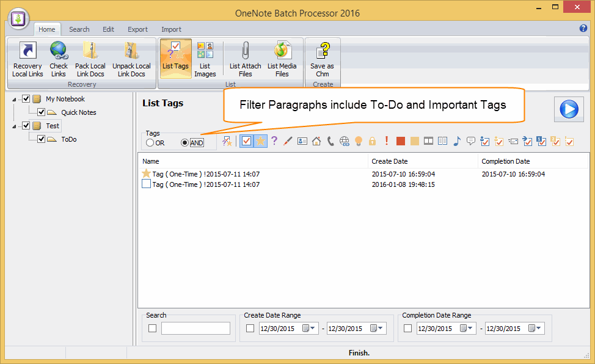This screenshot has height=364, width=595.
Task: Select the priority 1 to-do tag filter
Action: click(541, 141)
